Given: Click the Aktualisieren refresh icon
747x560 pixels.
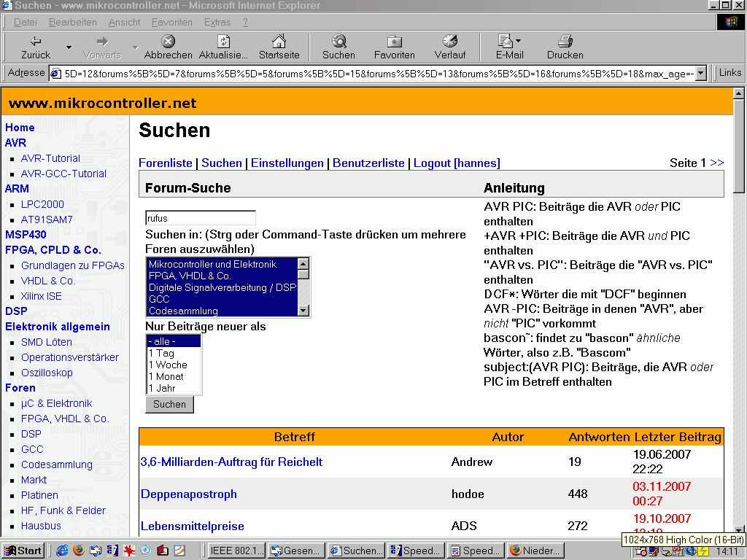Looking at the screenshot, I should (223, 42).
